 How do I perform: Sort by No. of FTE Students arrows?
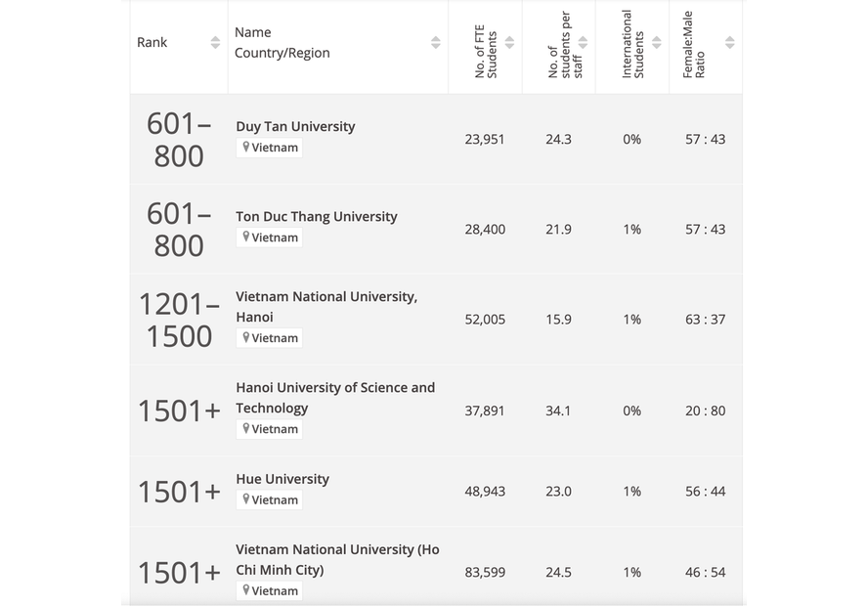click(509, 43)
